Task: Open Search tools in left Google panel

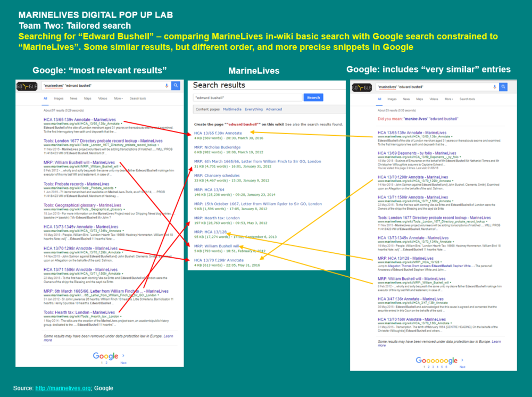Action: tap(138, 98)
